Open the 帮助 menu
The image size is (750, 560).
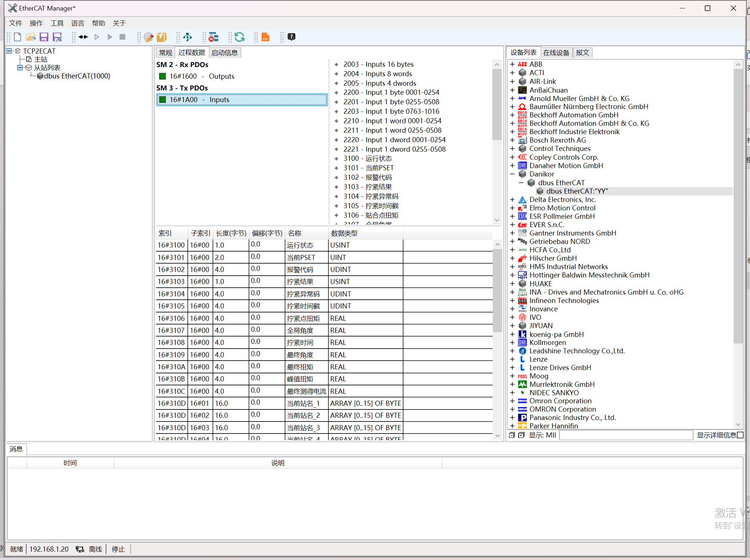[98, 23]
